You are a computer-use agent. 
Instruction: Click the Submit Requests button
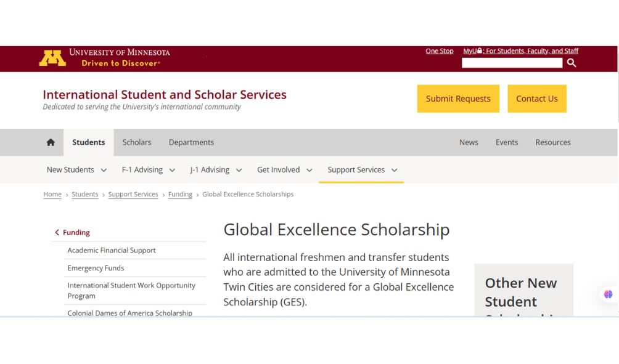[x=458, y=99]
